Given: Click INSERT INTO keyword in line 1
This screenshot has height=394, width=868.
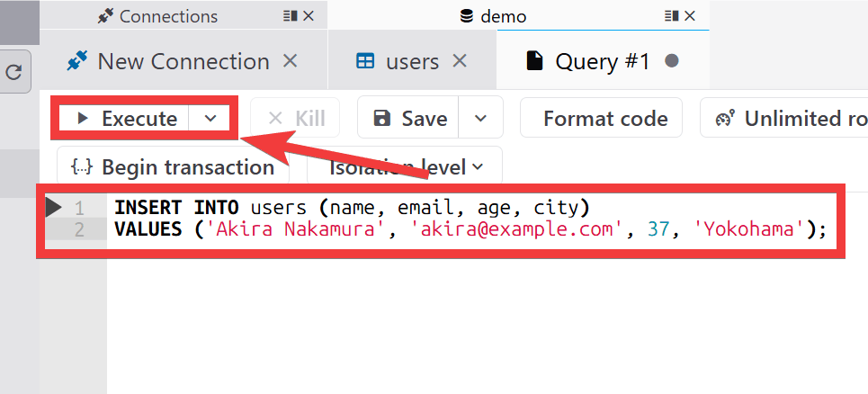Looking at the screenshot, I should [176, 208].
